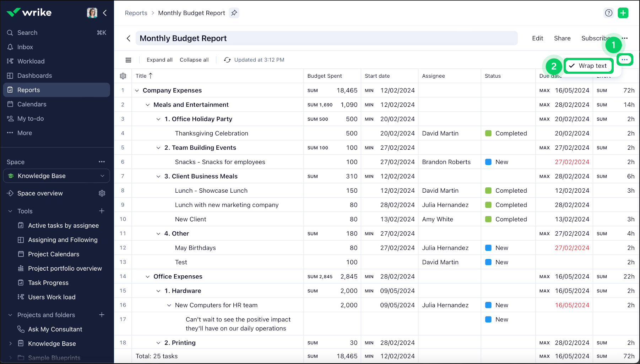This screenshot has height=364, width=640.
Task: Open table column settings gear
Action: 123,76
